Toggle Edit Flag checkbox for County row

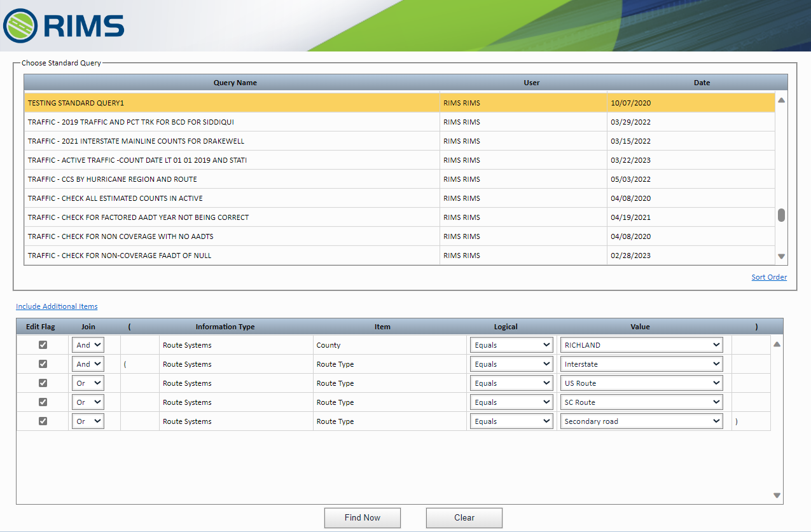43,345
